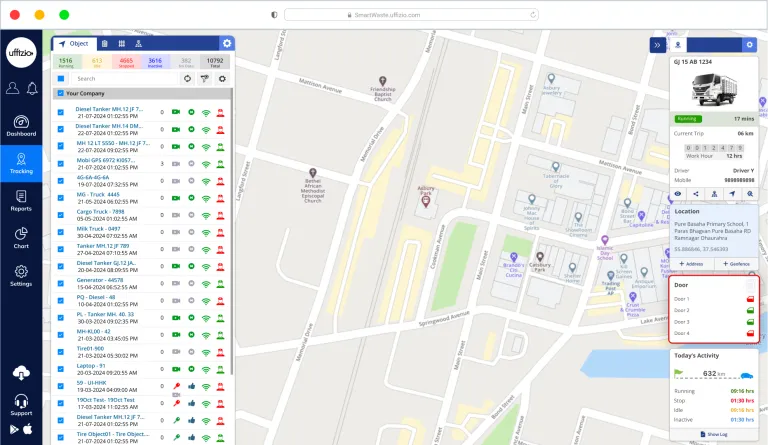Screen dimensions: 768x445
Task: Uncheck the Your Company checkbox
Action: point(60,94)
